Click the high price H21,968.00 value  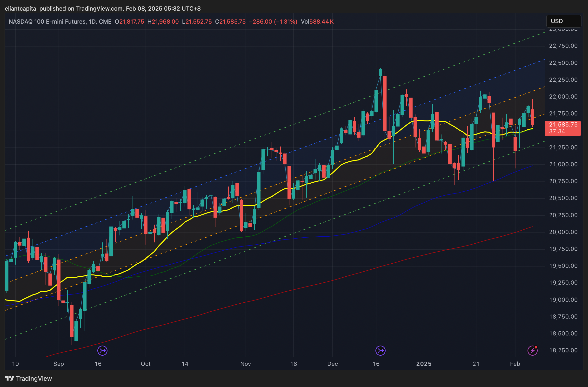tap(165, 22)
